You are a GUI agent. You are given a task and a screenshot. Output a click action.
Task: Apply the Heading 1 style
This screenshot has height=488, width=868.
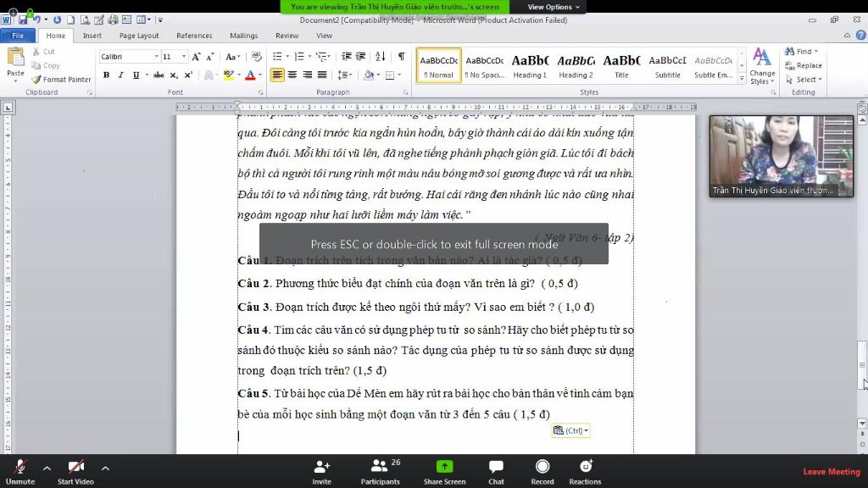[530, 66]
